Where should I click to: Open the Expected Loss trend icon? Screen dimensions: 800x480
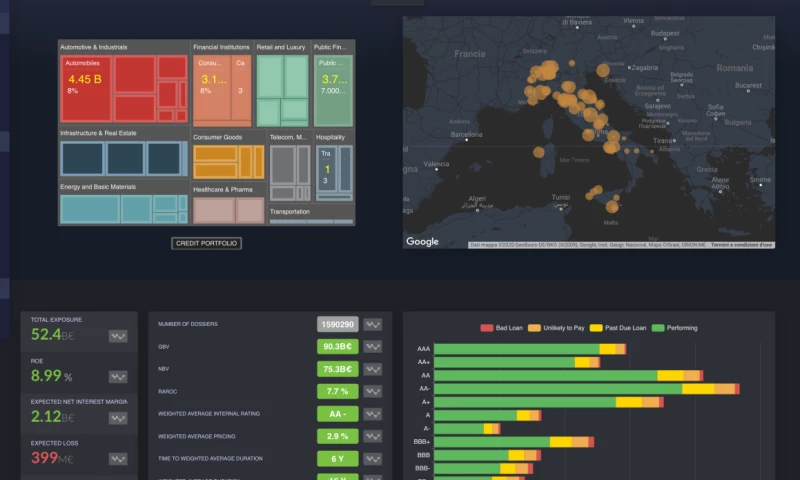(118, 458)
